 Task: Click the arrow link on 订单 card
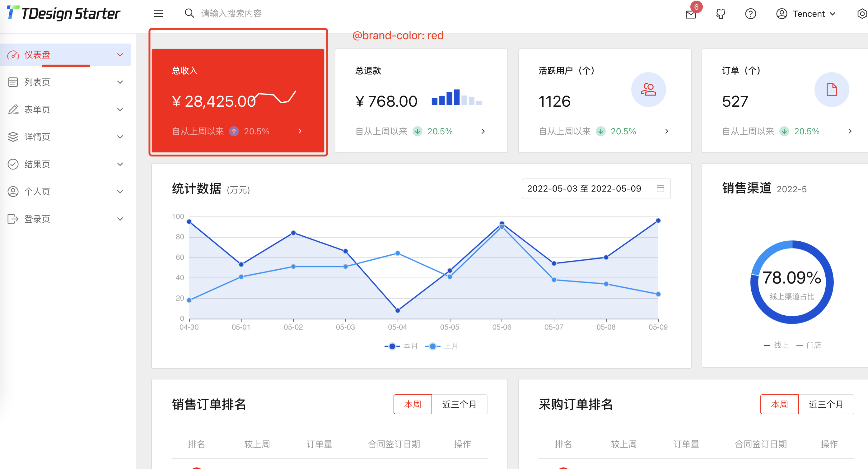click(850, 131)
